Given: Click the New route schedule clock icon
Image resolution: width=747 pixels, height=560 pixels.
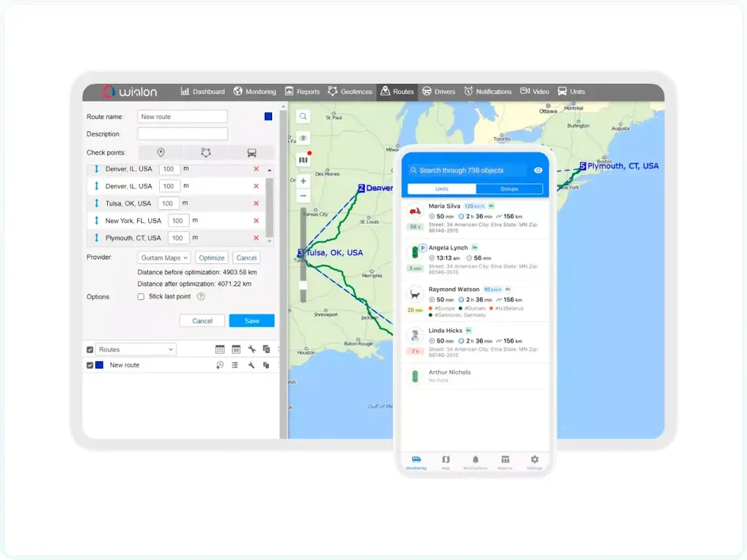Looking at the screenshot, I should click(x=220, y=365).
